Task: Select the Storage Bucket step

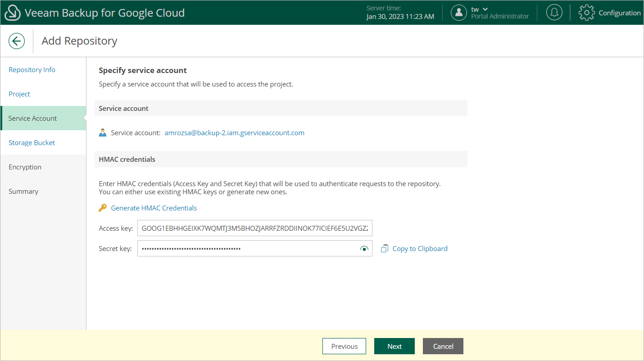Action: tap(32, 143)
